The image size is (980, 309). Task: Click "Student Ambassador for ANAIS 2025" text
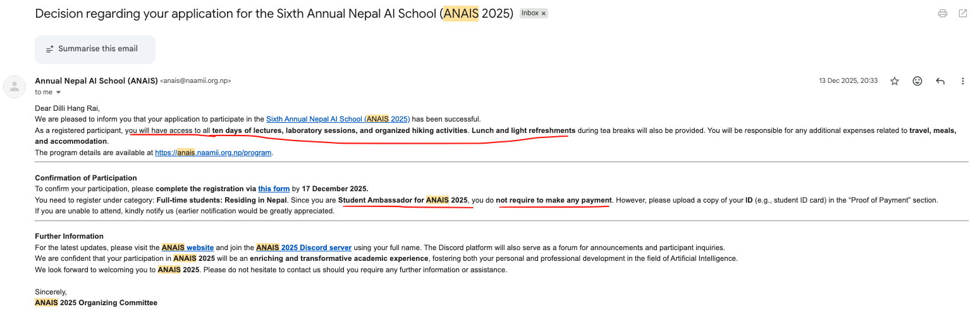click(403, 200)
